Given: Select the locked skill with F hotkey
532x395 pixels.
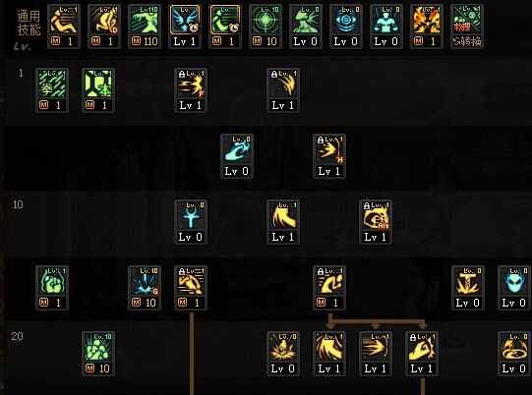Looking at the screenshot, I should 191,90.
